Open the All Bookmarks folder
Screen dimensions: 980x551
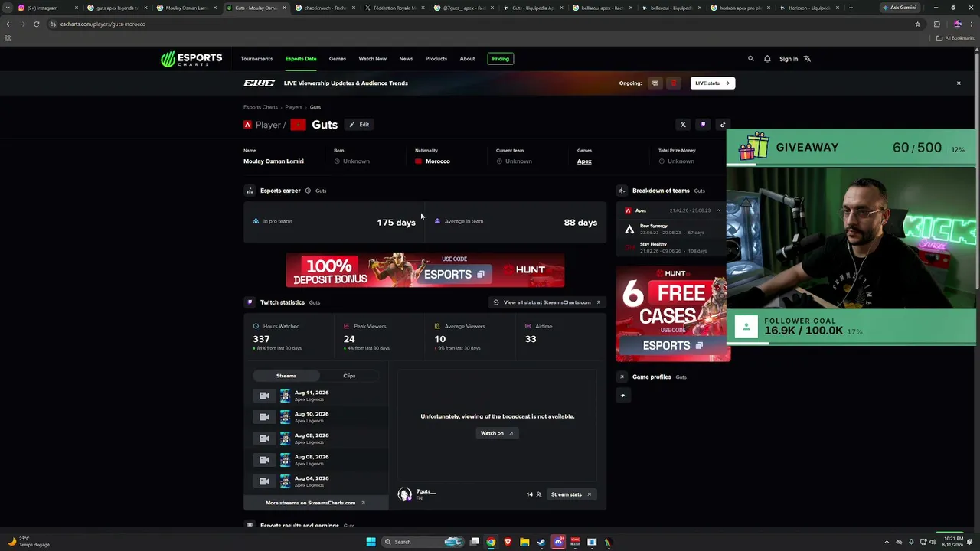click(955, 38)
